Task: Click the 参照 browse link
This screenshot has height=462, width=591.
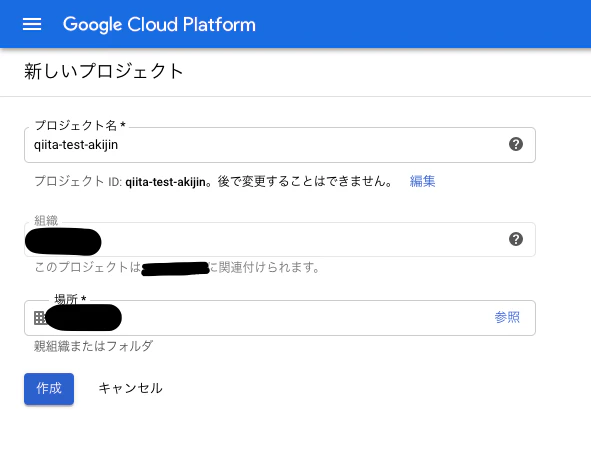Action: click(x=507, y=317)
